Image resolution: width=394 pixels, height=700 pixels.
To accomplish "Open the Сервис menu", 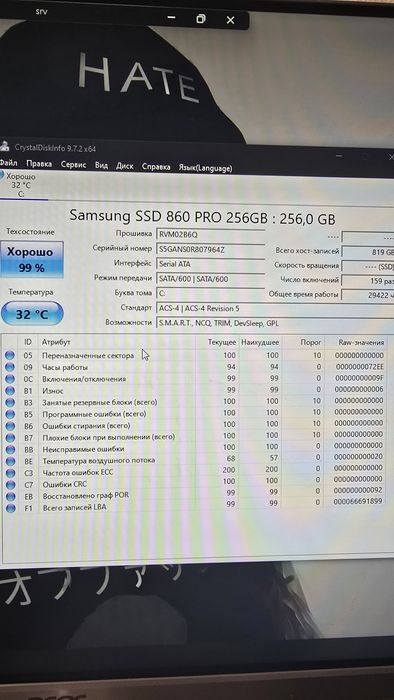I will tap(73, 165).
